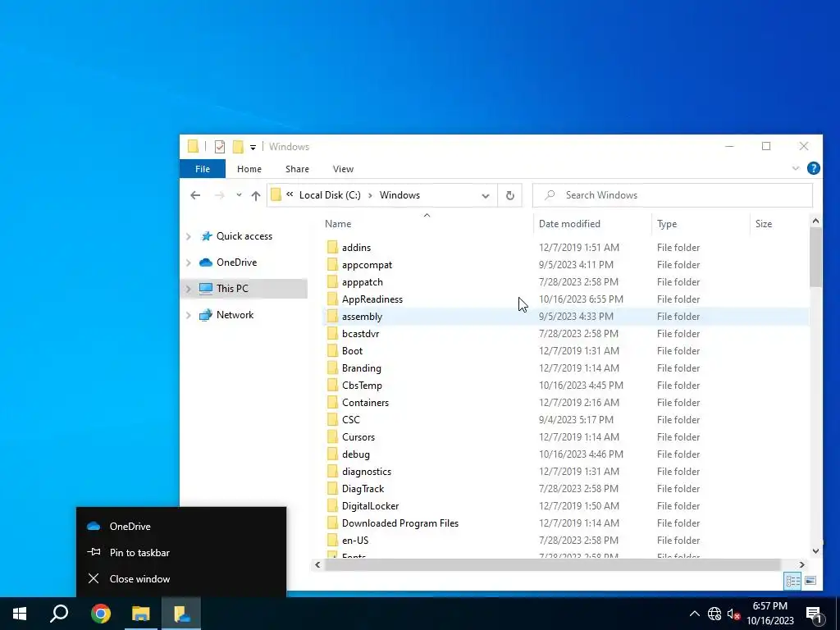840x630 pixels.
Task: Open Recent locations dropdown arrow
Action: 239,195
